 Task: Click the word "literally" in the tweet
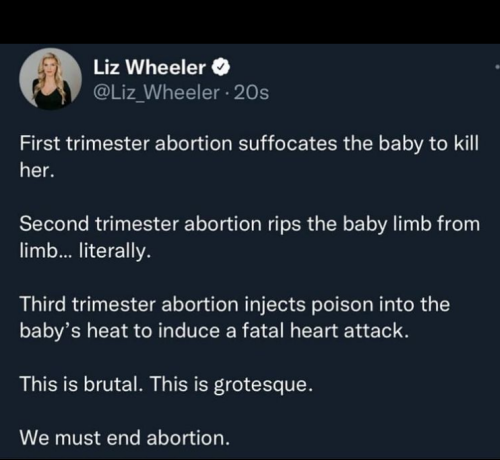(113, 251)
